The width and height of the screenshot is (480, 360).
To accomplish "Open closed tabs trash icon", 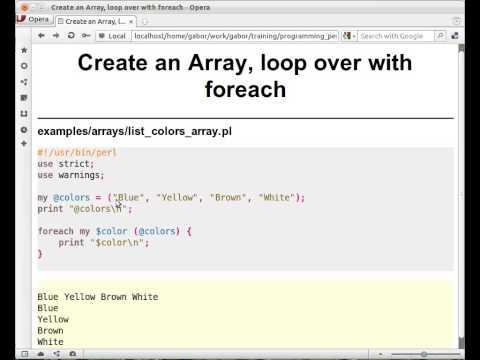I will click(457, 21).
